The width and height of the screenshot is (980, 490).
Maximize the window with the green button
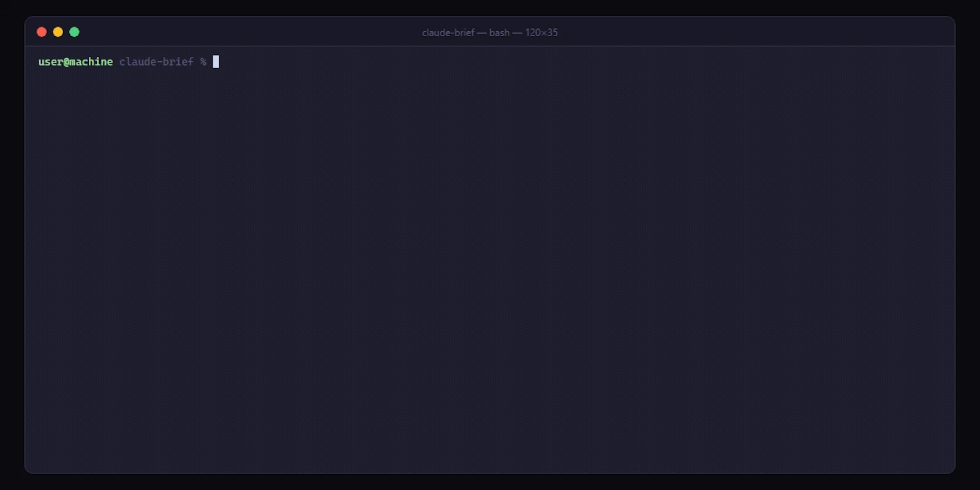[74, 32]
